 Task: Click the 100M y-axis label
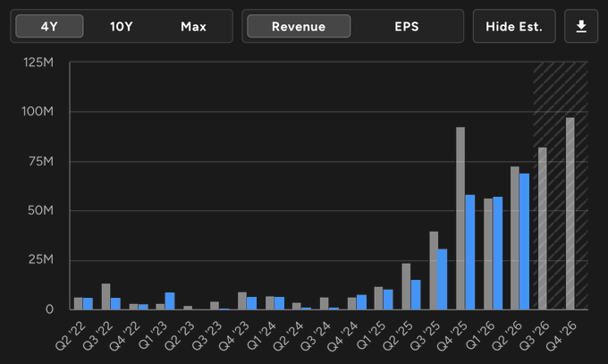pyautogui.click(x=38, y=112)
